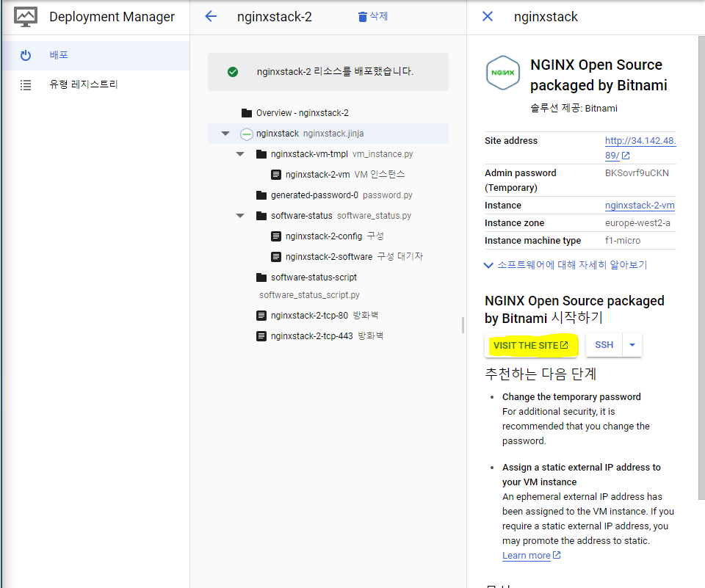Screen dimensions: 705x588
Task: Click the nginxstack-2-vm resource icon
Action: 276,175
